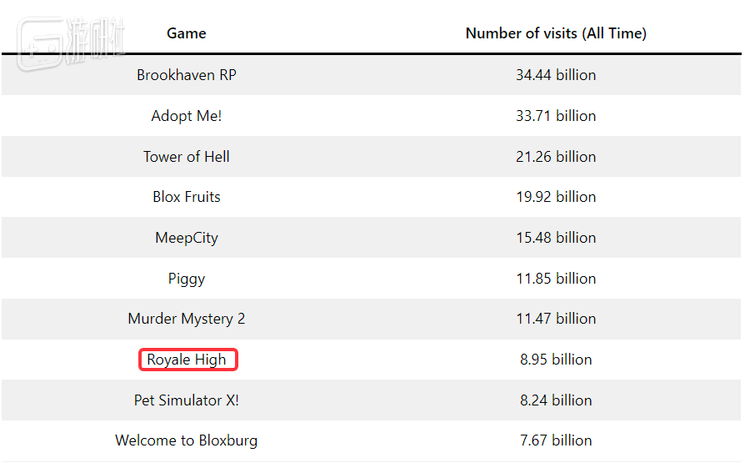Click the highlighted Royale High name
Screen dimensions: 750x463
(188, 360)
